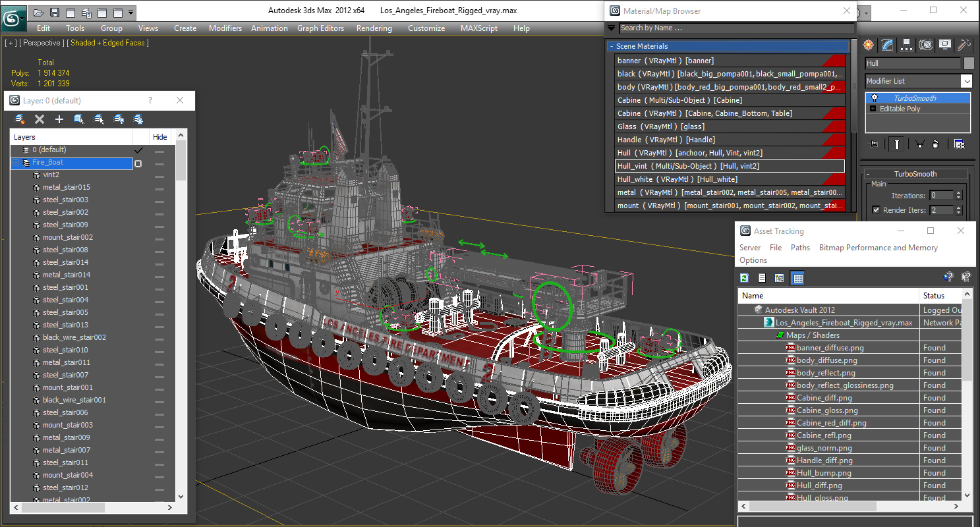980x527 pixels.
Task: Click Tree View icon in Asset Tracking
Action: (x=780, y=278)
